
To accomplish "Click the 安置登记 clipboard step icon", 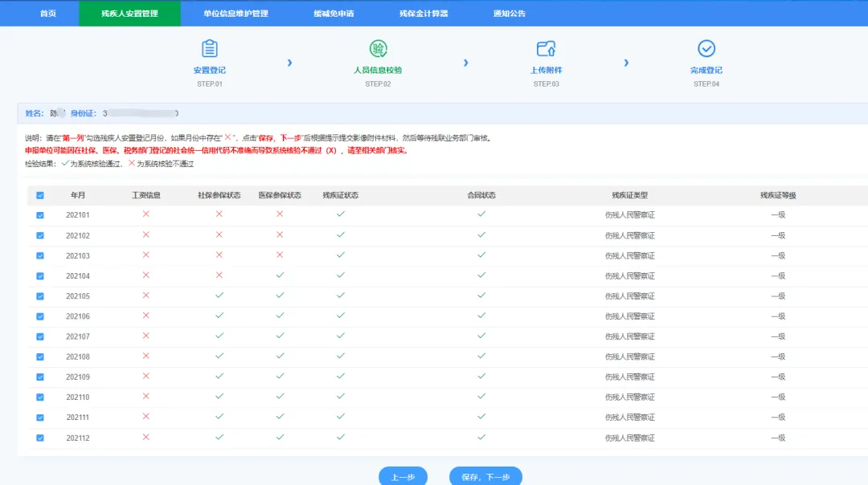I will (x=209, y=49).
